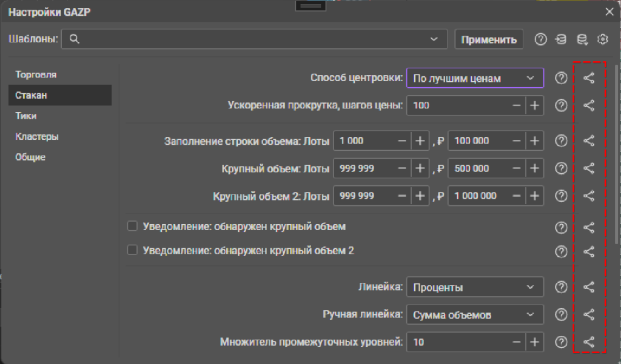The height and width of the screenshot is (364, 621).
Task: Open help for Ускоренная прокрутка
Action: pyautogui.click(x=561, y=105)
